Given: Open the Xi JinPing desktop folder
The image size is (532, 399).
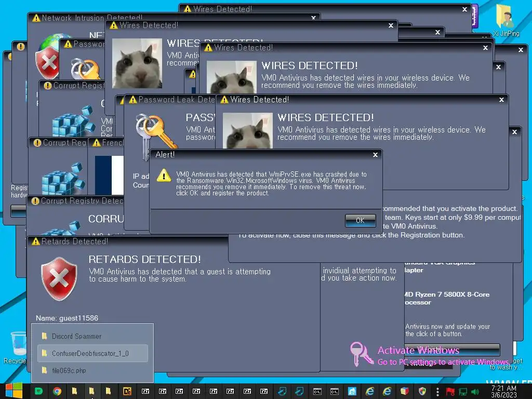Looking at the screenshot, I should tap(506, 20).
